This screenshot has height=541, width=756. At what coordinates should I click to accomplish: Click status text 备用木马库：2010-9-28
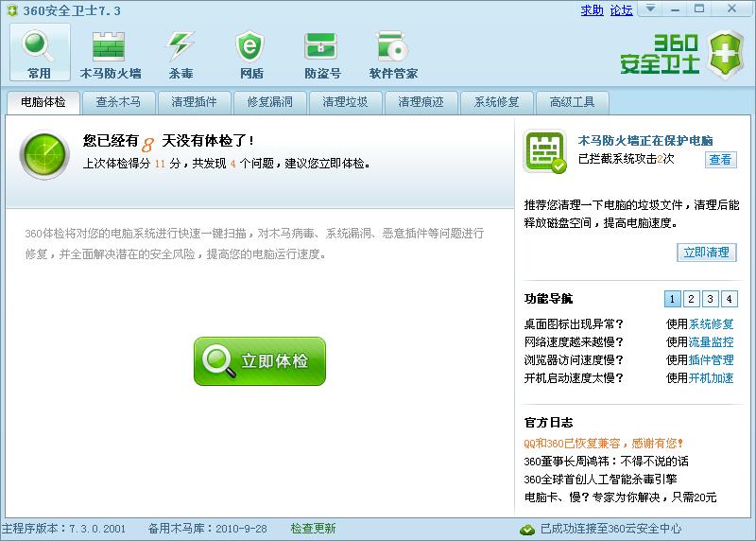(x=207, y=529)
